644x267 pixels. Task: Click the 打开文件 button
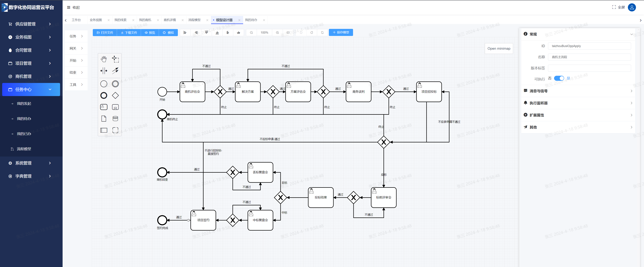[x=105, y=33]
